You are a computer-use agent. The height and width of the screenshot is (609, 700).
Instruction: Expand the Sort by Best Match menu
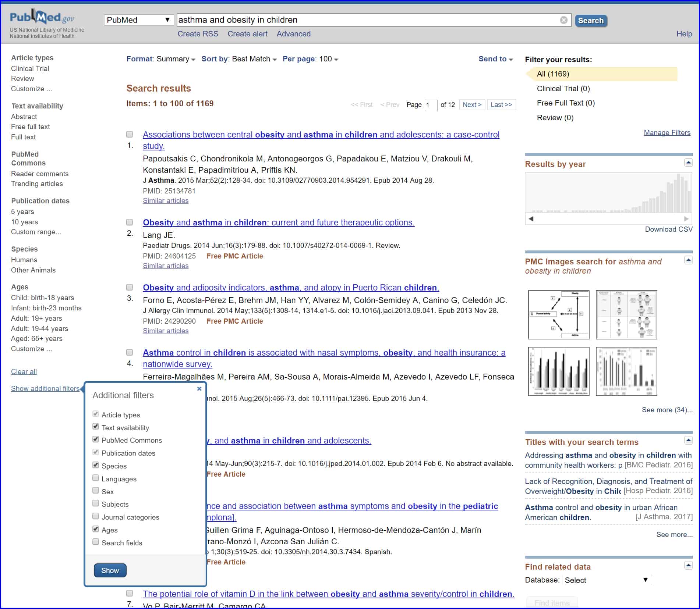[239, 59]
